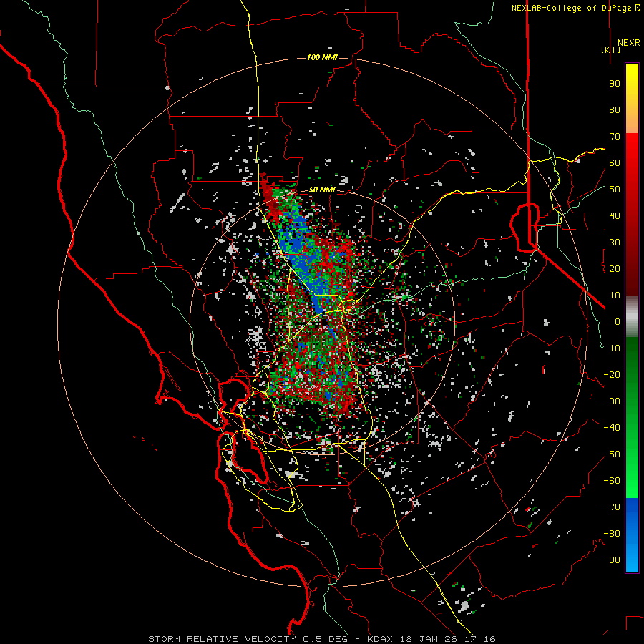Click the blue bottom segment of color bar
Viewport: 644px width, 644px height.
632,535
